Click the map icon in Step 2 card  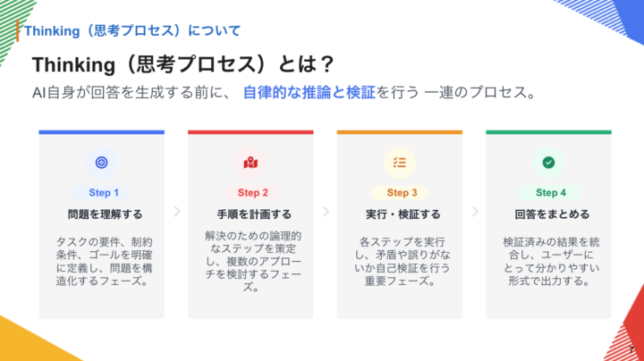[250, 163]
